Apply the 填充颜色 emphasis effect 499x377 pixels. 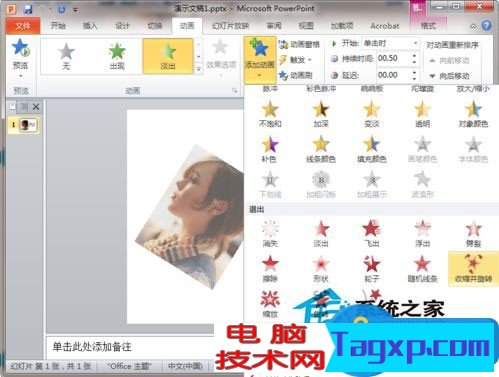pyautogui.click(x=372, y=149)
